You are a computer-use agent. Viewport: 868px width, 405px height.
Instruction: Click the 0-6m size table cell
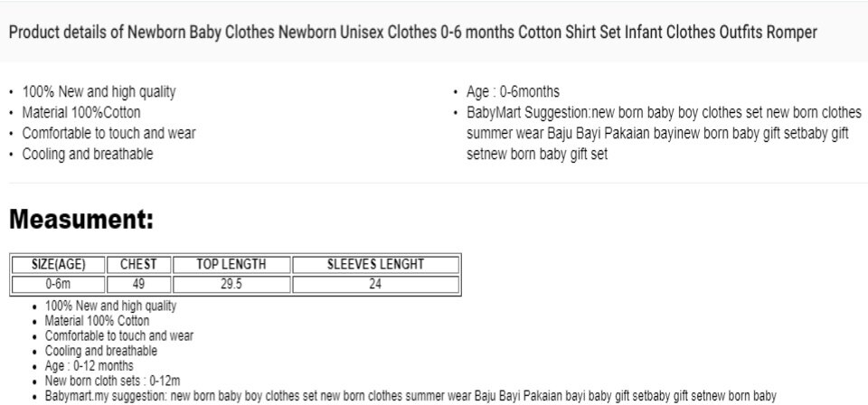coord(58,285)
